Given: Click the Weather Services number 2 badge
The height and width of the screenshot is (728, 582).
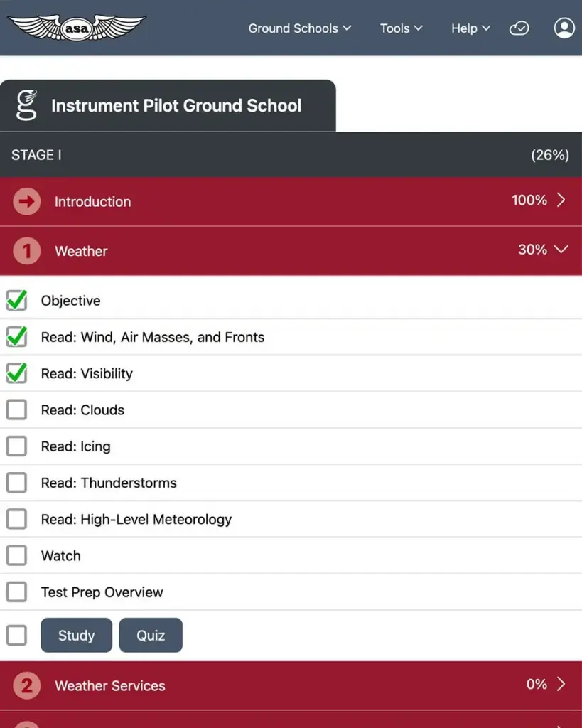Looking at the screenshot, I should click(27, 686).
